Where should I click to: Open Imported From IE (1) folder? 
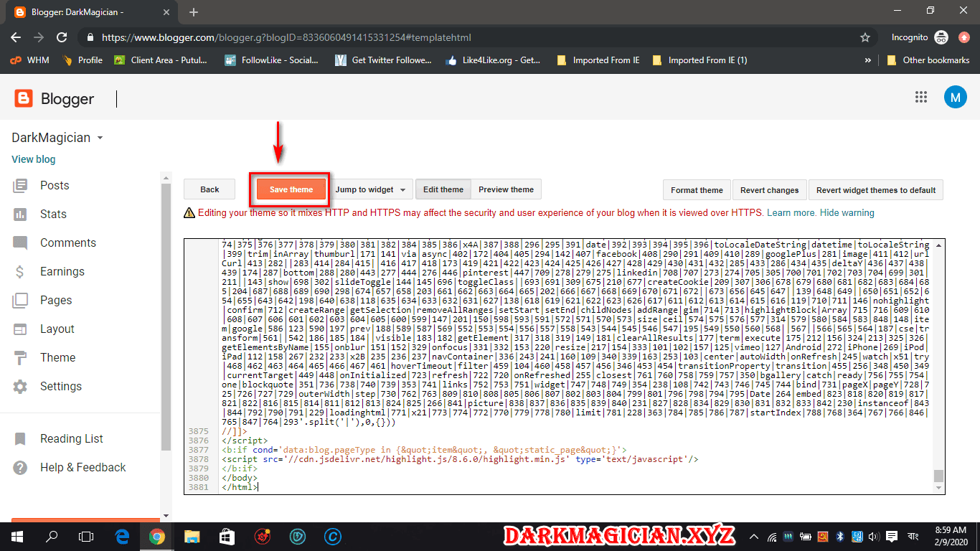tap(699, 60)
